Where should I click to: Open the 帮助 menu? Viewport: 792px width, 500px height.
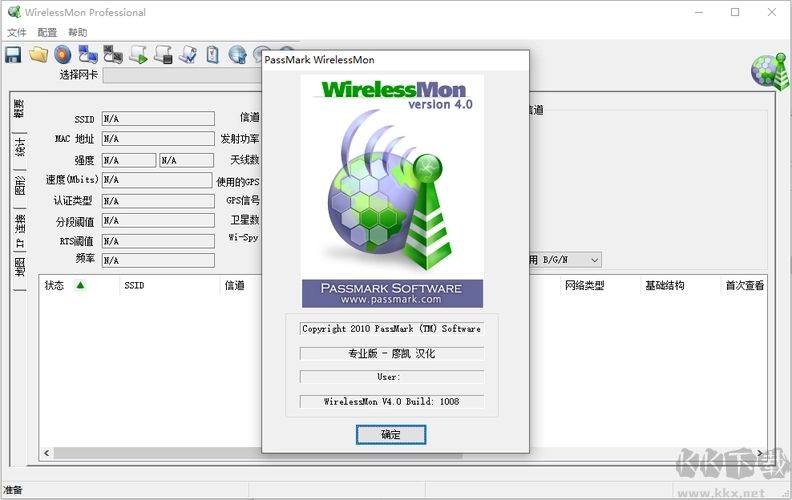tap(78, 32)
